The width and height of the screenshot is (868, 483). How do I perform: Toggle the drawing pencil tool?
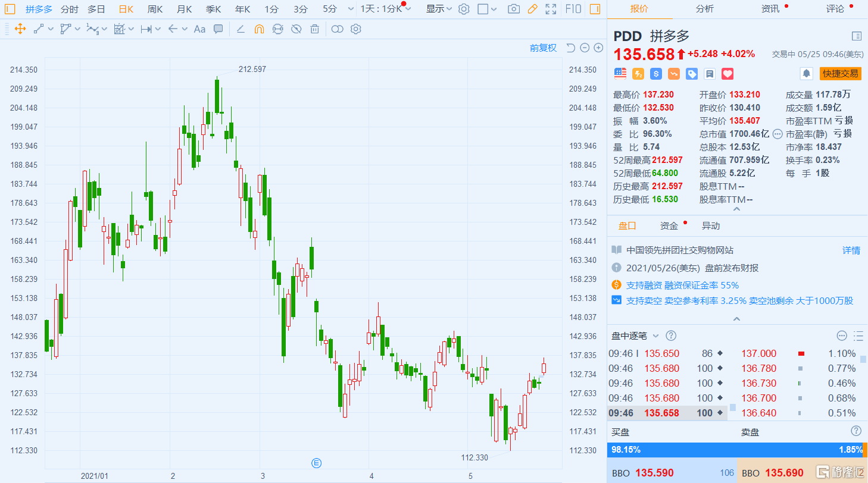point(533,9)
